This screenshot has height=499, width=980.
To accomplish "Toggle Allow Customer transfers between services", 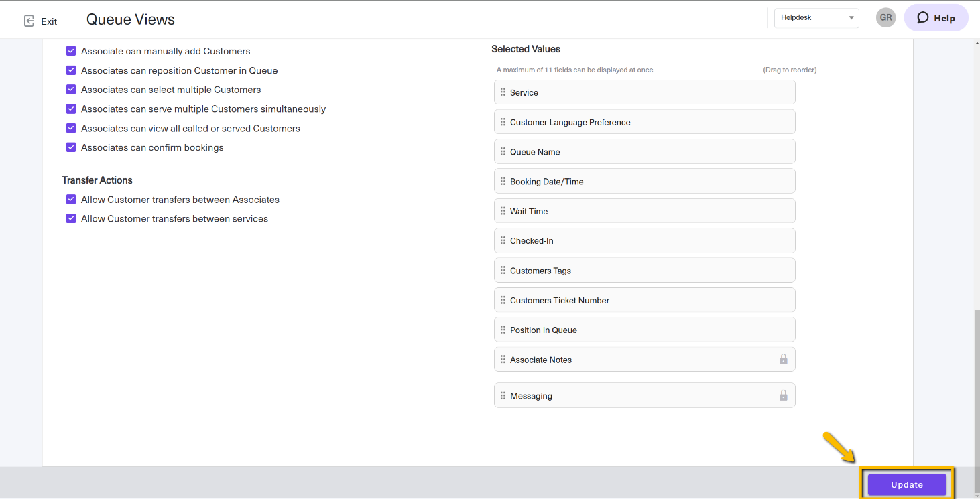I will coord(71,219).
